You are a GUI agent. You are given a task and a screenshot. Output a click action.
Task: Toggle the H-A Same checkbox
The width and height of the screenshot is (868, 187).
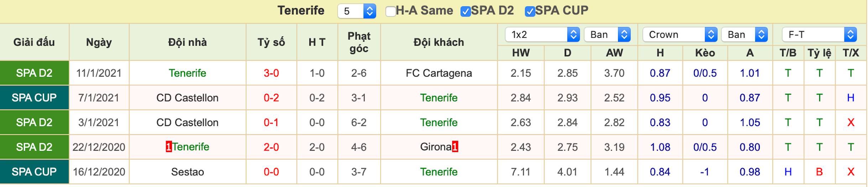pyautogui.click(x=390, y=11)
